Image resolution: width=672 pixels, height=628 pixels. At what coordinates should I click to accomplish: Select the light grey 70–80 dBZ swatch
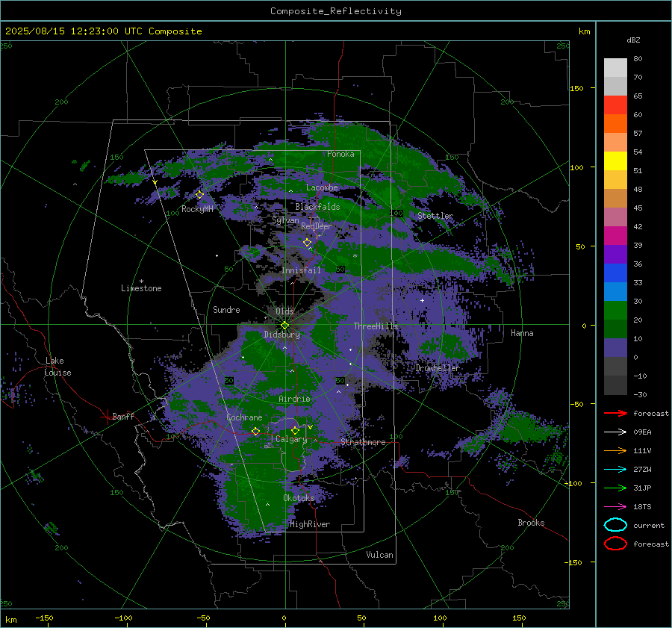[x=615, y=67]
